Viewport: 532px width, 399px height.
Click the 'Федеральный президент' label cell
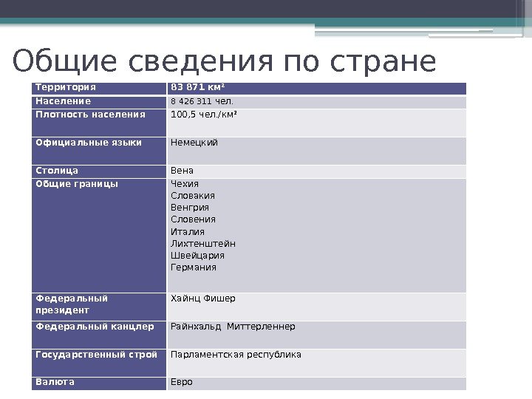click(99, 307)
